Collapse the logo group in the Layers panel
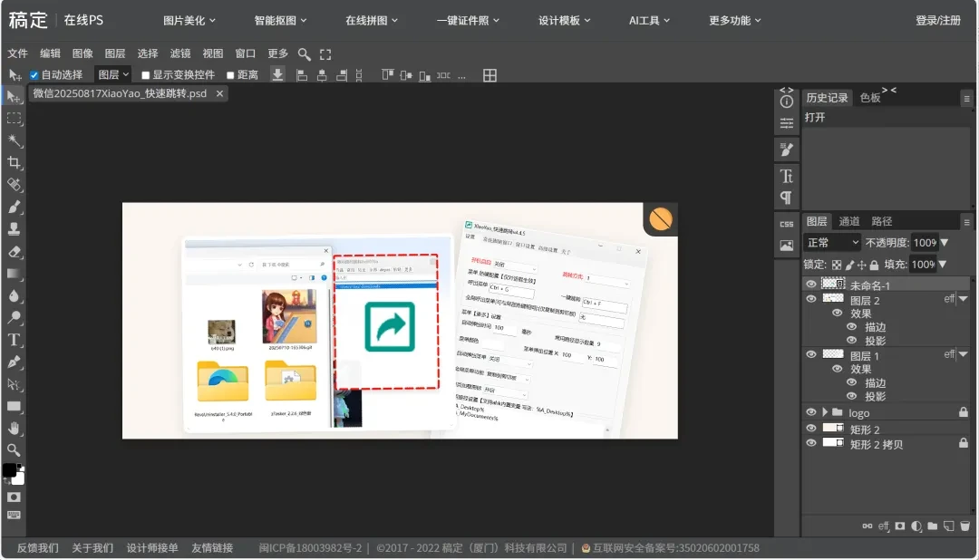 tap(824, 411)
